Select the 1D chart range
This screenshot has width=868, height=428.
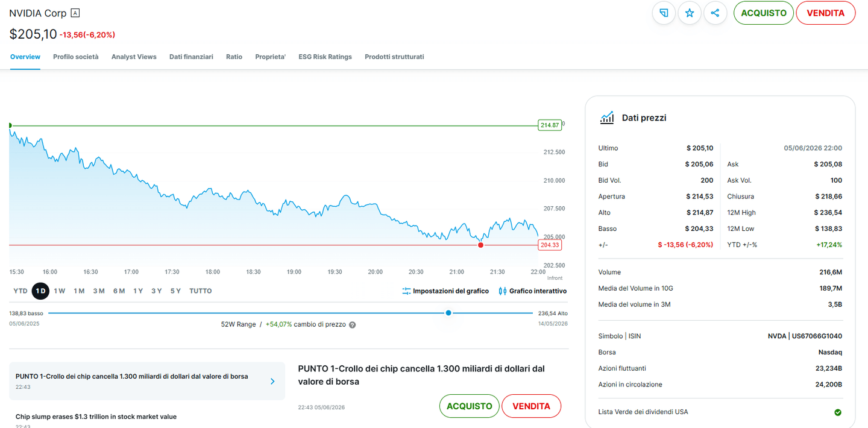tap(40, 291)
